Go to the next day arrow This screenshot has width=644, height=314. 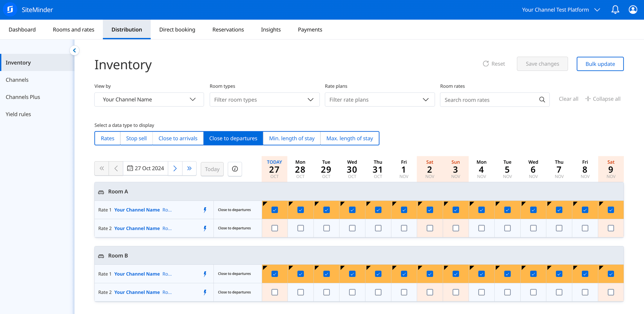point(175,168)
